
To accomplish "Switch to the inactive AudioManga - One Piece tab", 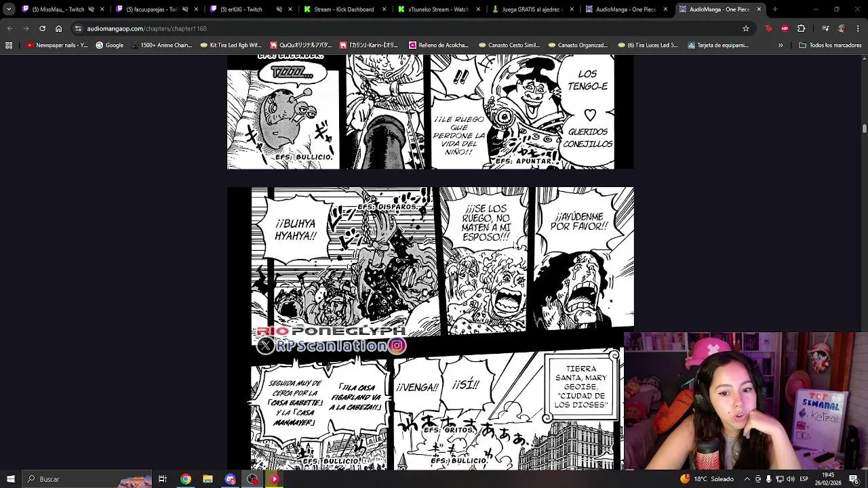I will tap(626, 9).
